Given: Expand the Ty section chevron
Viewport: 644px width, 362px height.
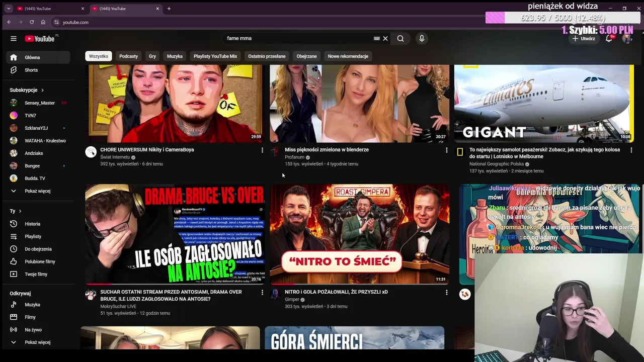Looking at the screenshot, I should point(20,211).
